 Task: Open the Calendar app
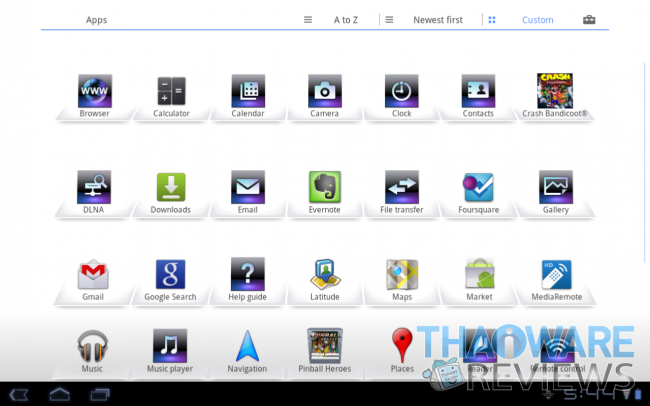[248, 91]
